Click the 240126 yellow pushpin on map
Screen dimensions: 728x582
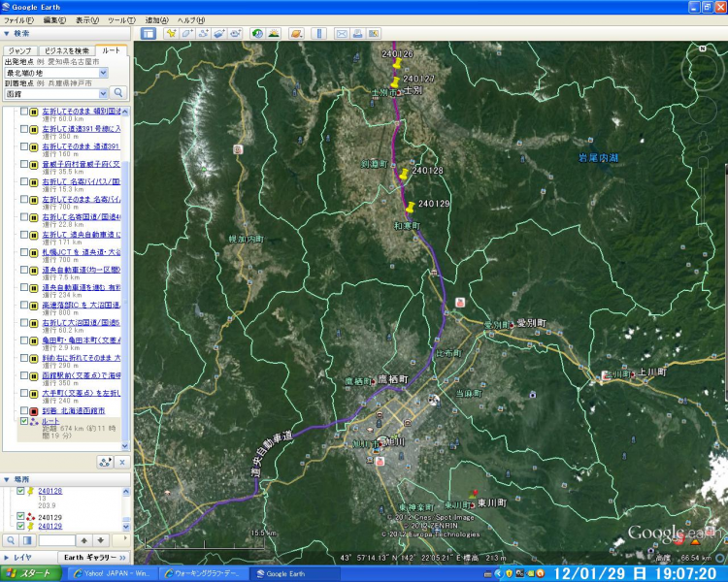point(397,65)
